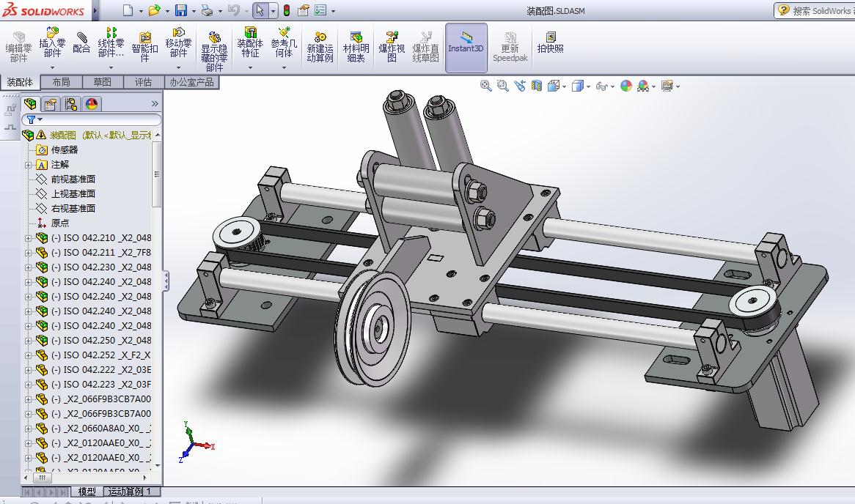Switch to the 模型 bottom tab

click(87, 492)
